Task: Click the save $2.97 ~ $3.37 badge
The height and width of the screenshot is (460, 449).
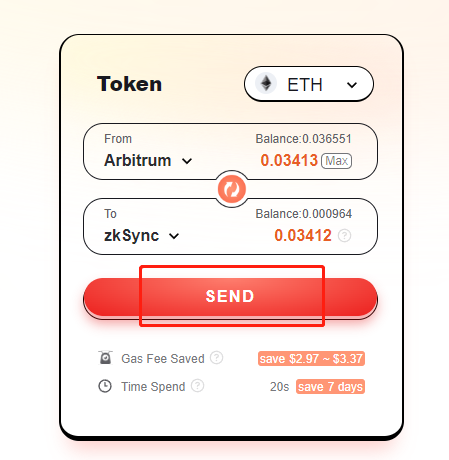Action: (x=311, y=359)
